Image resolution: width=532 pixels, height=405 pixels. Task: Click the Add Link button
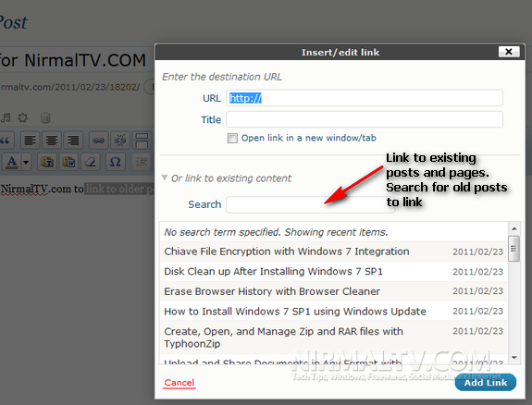point(486,382)
